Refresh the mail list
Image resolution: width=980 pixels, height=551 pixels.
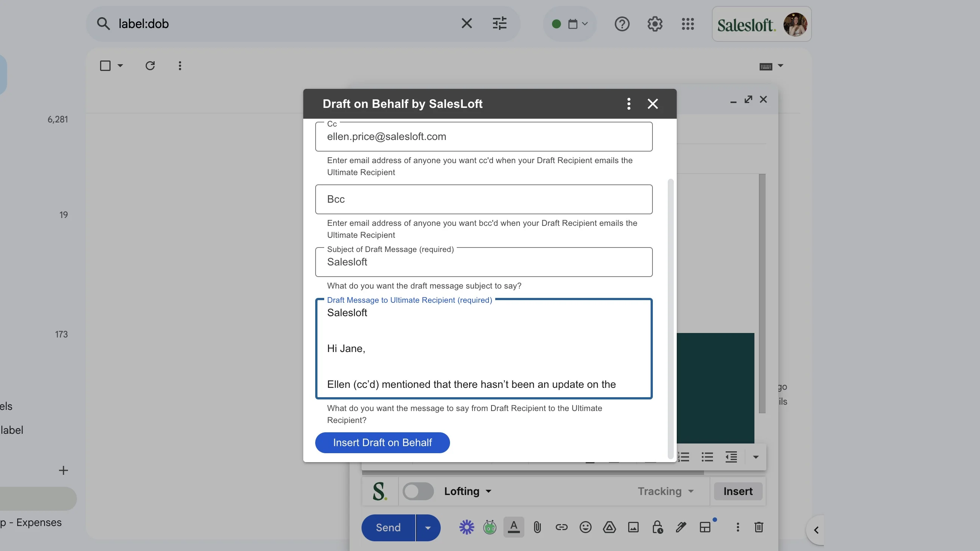coord(150,66)
